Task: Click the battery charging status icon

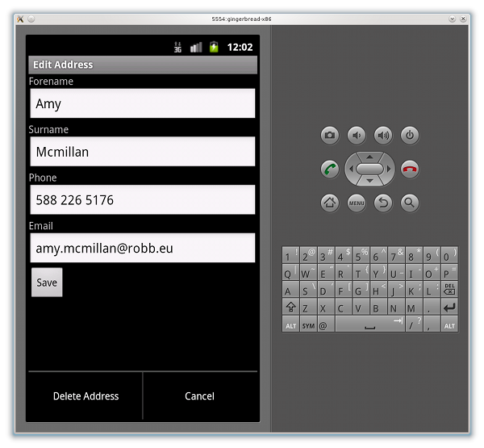Action: 214,47
